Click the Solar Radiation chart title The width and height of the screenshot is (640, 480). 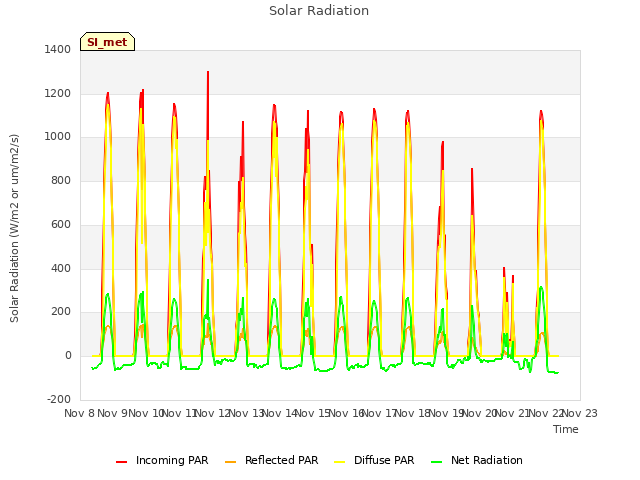(319, 11)
